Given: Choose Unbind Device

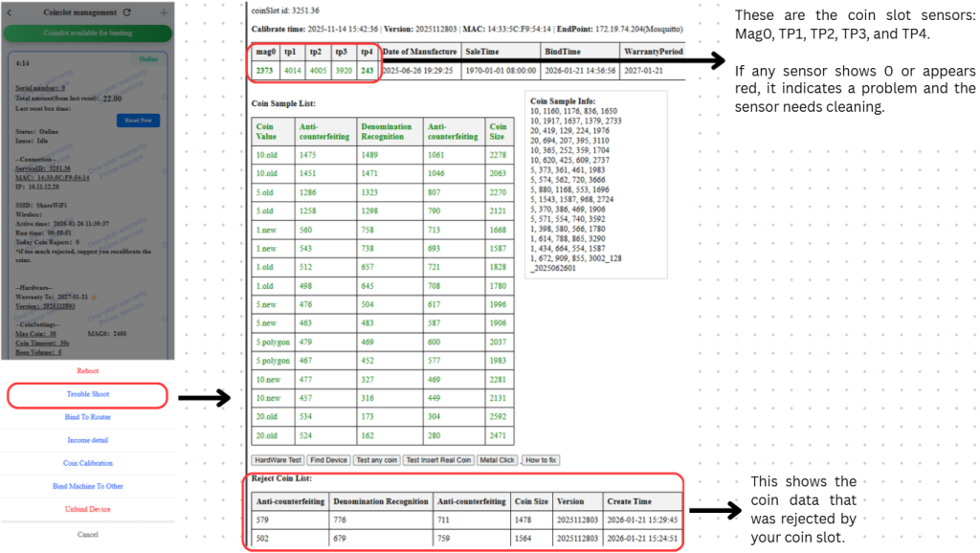Looking at the screenshot, I should (87, 509).
